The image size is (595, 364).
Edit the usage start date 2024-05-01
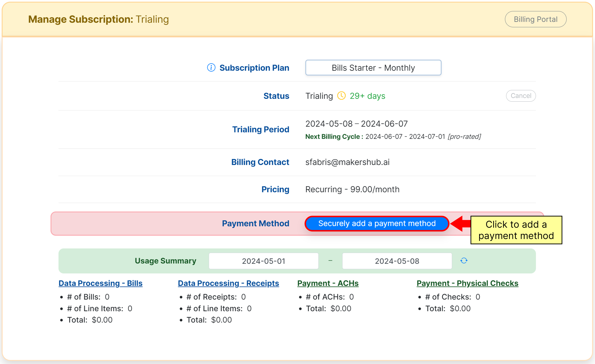(264, 261)
